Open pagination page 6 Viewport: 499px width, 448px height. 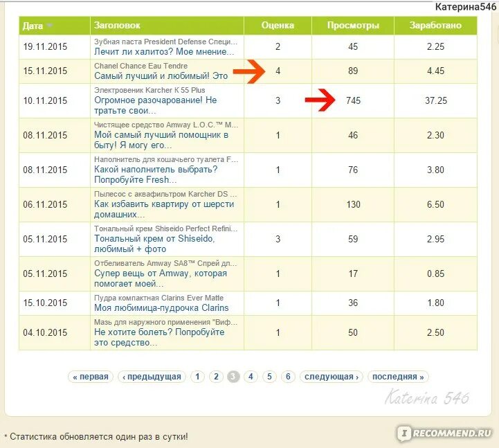pos(288,377)
